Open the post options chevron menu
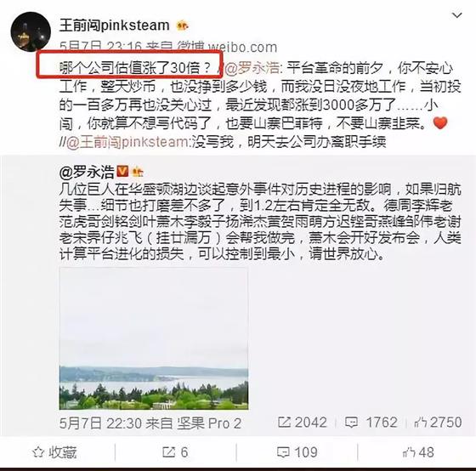The width and height of the screenshot is (476, 471). click(x=457, y=15)
